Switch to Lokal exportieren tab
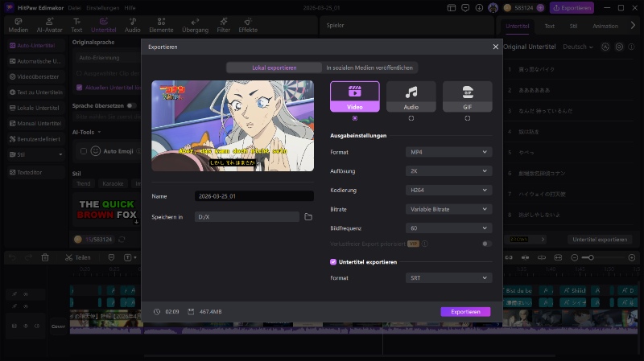Screen dimensions: 644x361 pyautogui.click(x=274, y=68)
